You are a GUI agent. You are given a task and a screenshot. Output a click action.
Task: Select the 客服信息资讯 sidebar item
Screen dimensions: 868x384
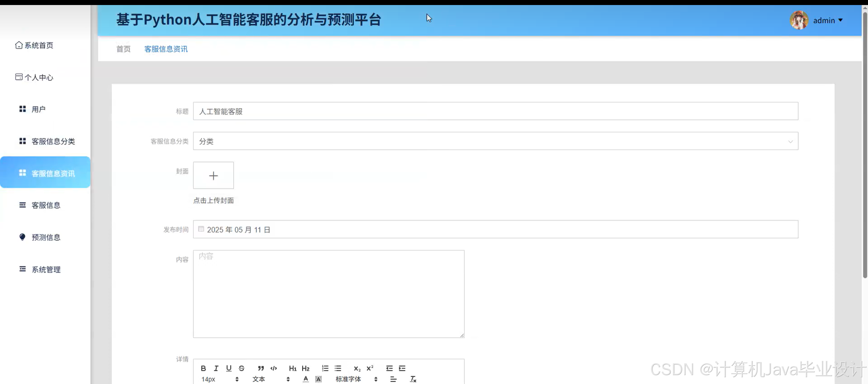point(45,173)
